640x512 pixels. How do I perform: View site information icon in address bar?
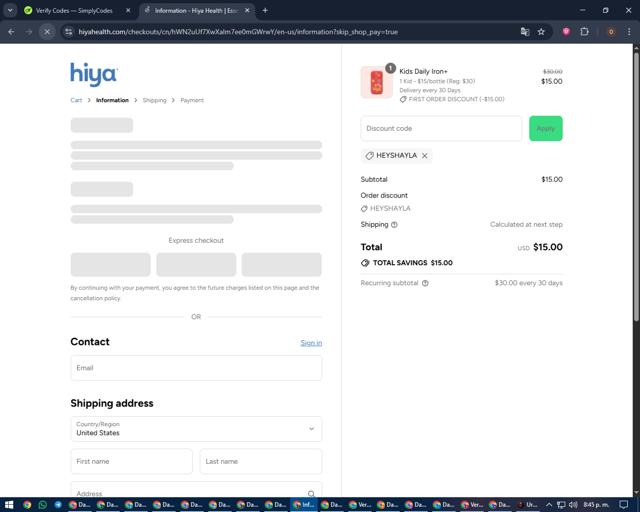point(69,32)
